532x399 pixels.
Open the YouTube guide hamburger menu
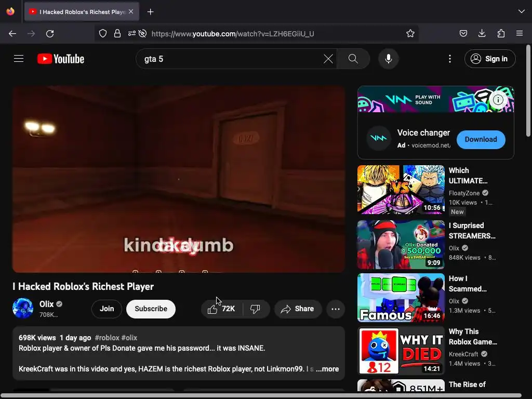19,59
